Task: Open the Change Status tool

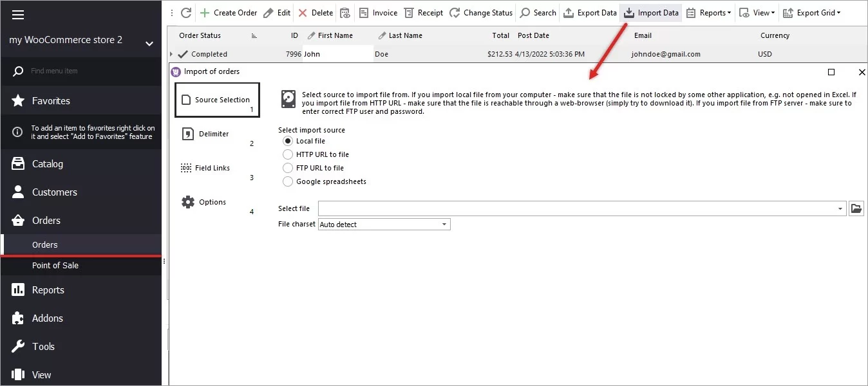Action: click(480, 12)
